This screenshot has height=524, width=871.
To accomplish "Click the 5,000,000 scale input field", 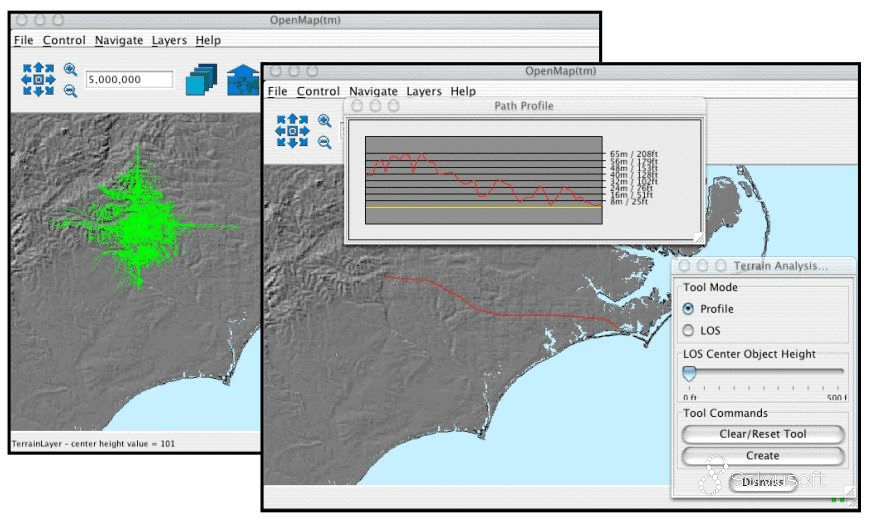I will (129, 79).
